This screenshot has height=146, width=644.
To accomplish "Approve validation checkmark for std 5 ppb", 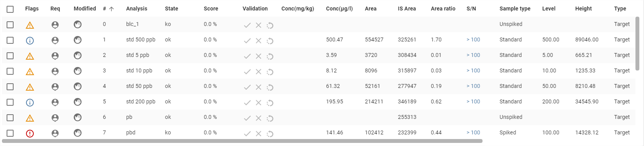I will point(247,56).
